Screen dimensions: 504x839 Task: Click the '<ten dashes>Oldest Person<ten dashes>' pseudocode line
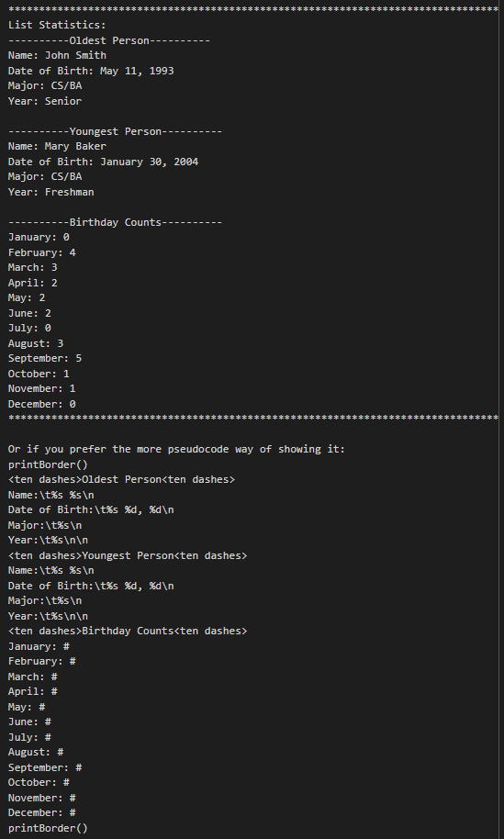tap(121, 479)
